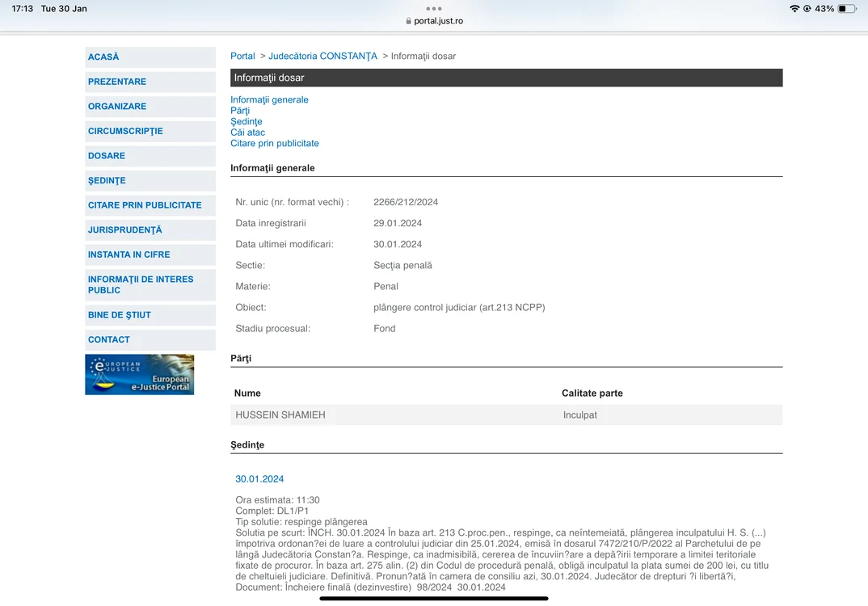
Task: Tap the Wi-Fi status icon
Action: click(x=794, y=8)
